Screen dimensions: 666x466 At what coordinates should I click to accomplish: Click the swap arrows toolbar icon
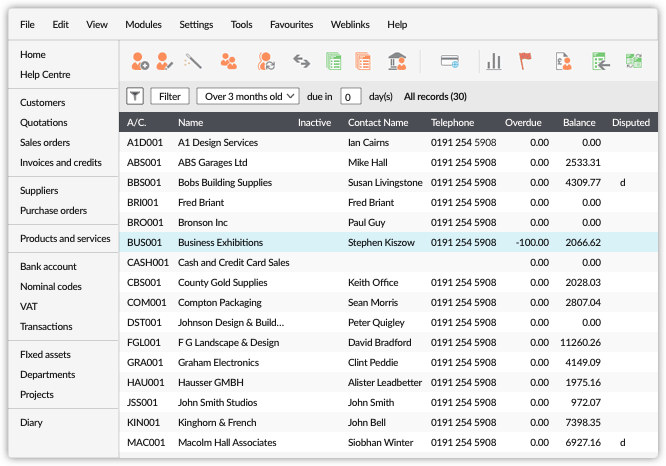[x=299, y=62]
